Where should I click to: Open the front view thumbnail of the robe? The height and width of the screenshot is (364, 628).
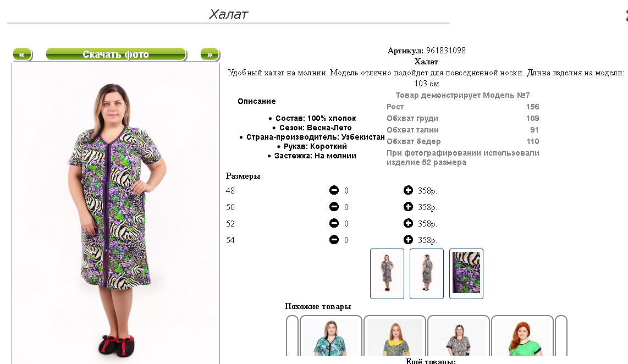[x=387, y=273]
